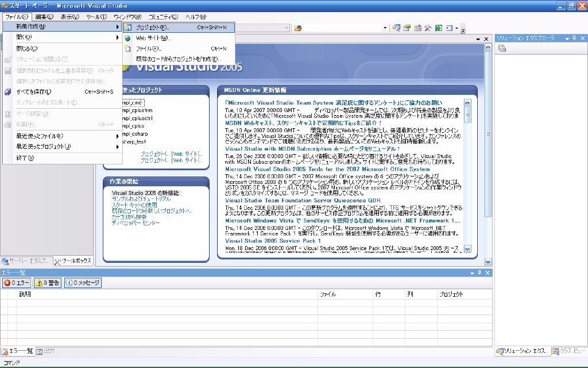Expand 最近使ったプロジェクト(J) recent projects submenu

117,147
